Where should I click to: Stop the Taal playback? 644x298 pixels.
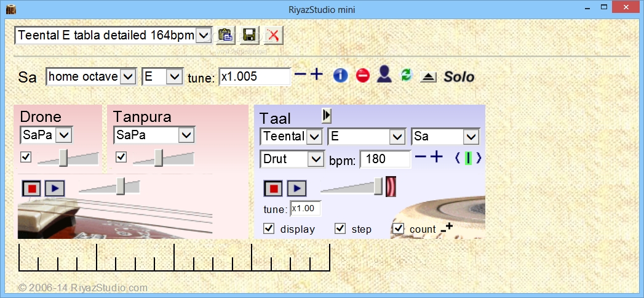(x=273, y=188)
